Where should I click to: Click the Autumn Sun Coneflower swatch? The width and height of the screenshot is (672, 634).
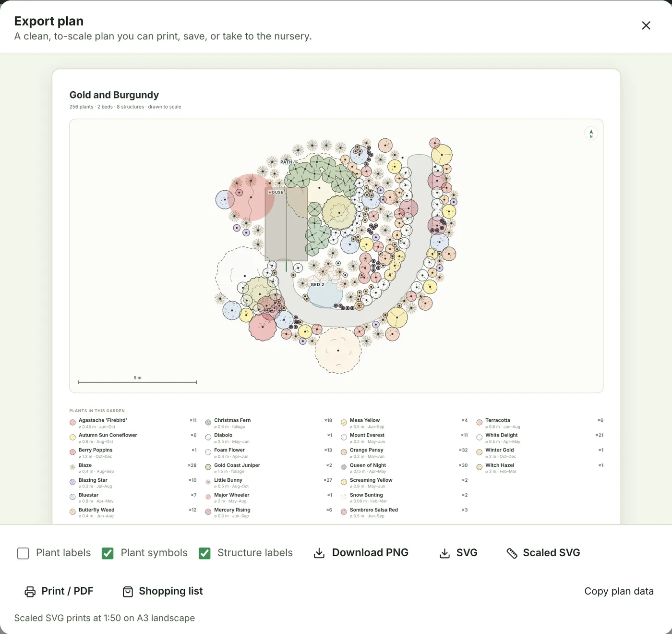point(72,438)
